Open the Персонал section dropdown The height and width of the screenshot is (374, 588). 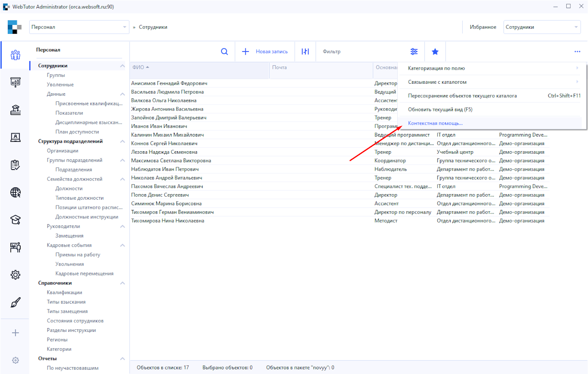click(x=79, y=27)
